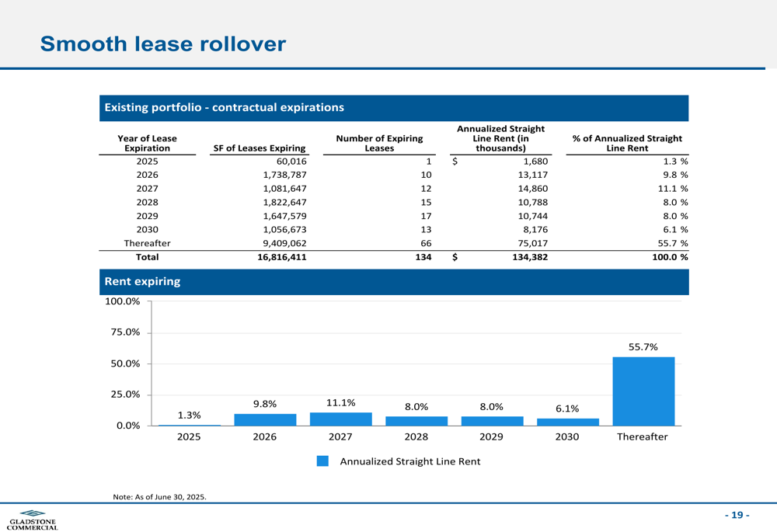
Task: Click the 66 expiring leases cell
Action: tap(426, 243)
